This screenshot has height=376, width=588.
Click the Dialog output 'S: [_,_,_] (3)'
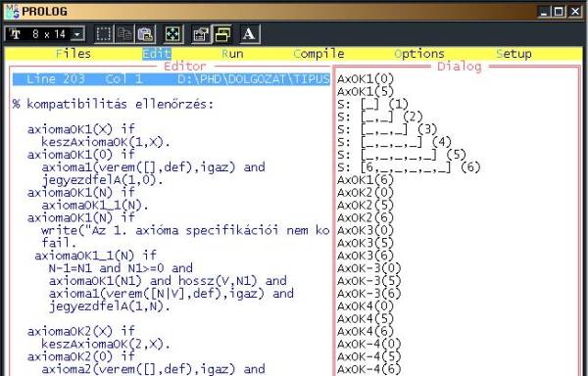click(x=387, y=129)
